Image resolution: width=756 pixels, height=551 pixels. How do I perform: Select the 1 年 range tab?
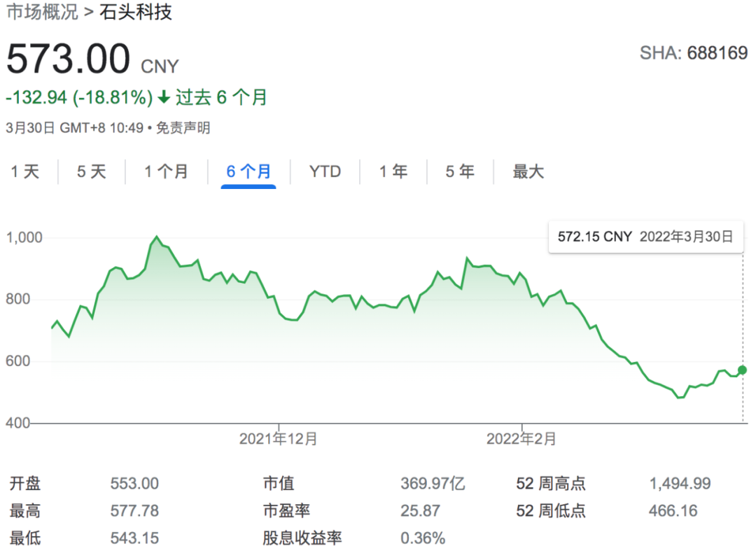393,171
